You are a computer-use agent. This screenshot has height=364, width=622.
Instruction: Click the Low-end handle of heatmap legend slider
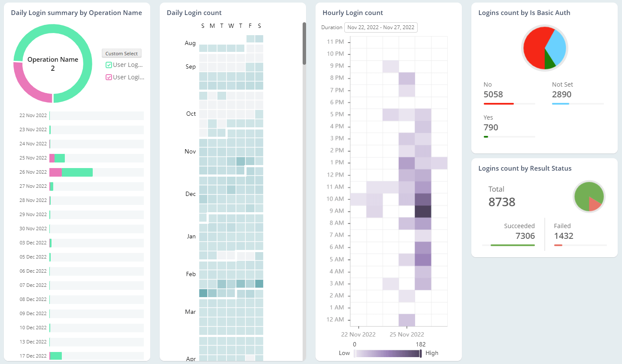click(x=355, y=353)
